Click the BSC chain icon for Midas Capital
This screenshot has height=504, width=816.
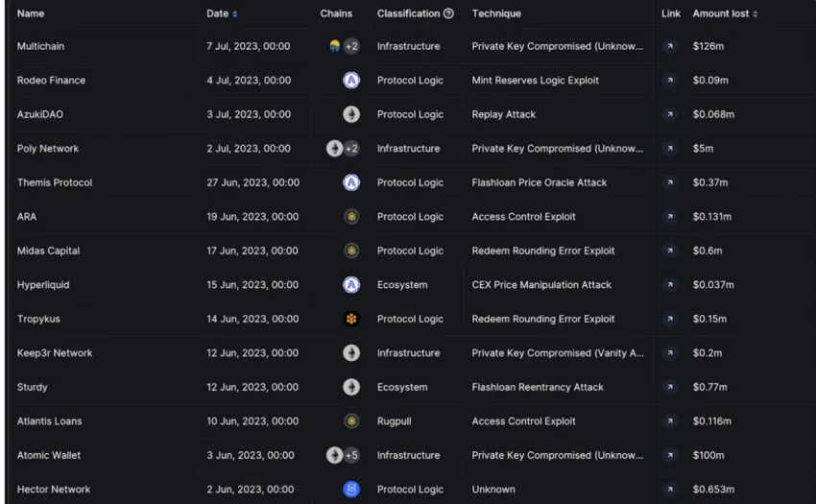(351, 251)
